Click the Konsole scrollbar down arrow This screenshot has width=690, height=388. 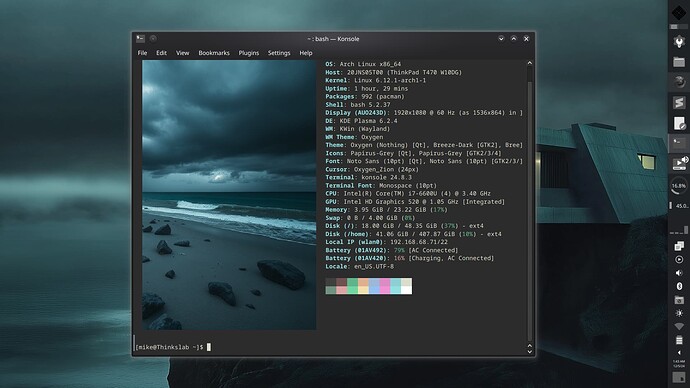(530, 351)
